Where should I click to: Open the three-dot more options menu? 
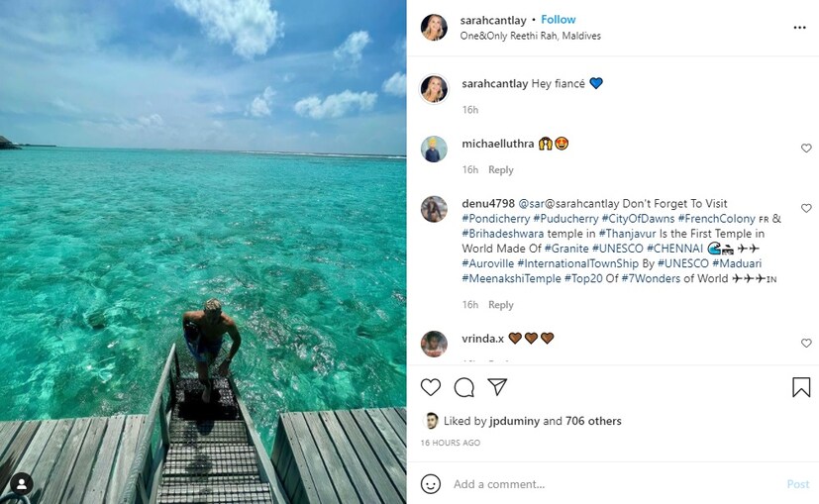[x=799, y=28]
